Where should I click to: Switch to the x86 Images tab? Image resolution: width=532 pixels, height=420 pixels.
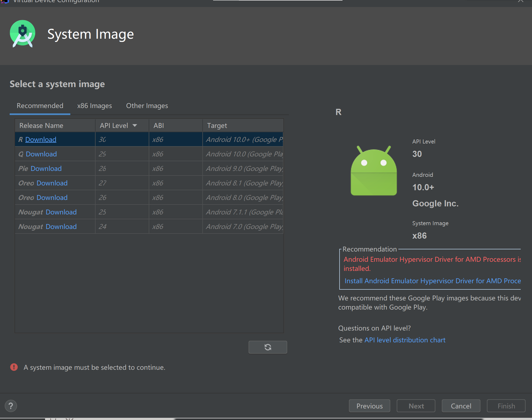(x=94, y=106)
